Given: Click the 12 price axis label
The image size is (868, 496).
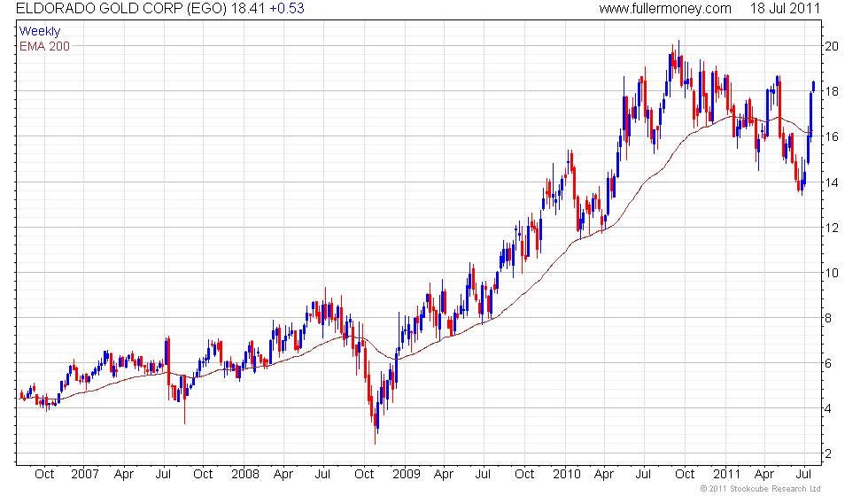Looking at the screenshot, I should pos(832,228).
